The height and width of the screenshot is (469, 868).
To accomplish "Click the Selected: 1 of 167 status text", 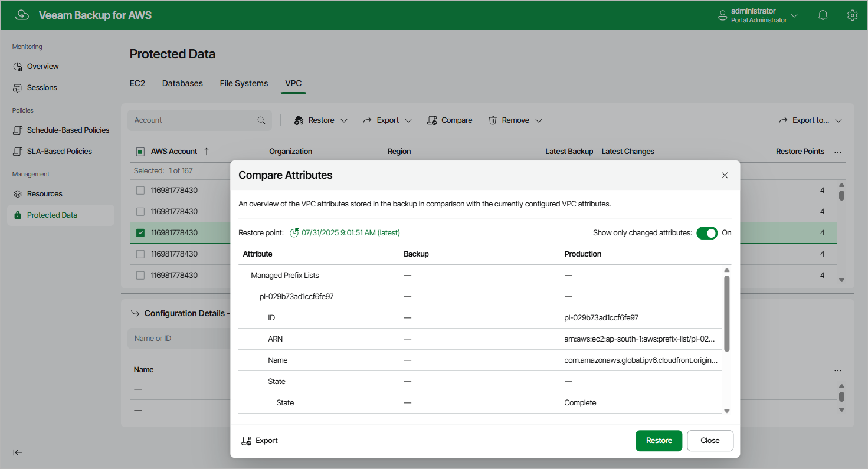I will pyautogui.click(x=163, y=171).
